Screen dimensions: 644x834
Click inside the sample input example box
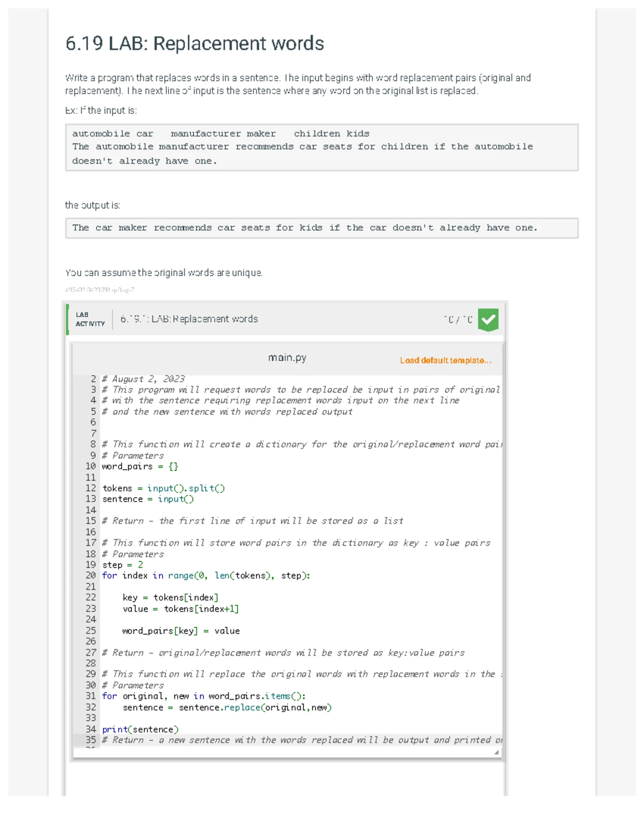pyautogui.click(x=321, y=147)
